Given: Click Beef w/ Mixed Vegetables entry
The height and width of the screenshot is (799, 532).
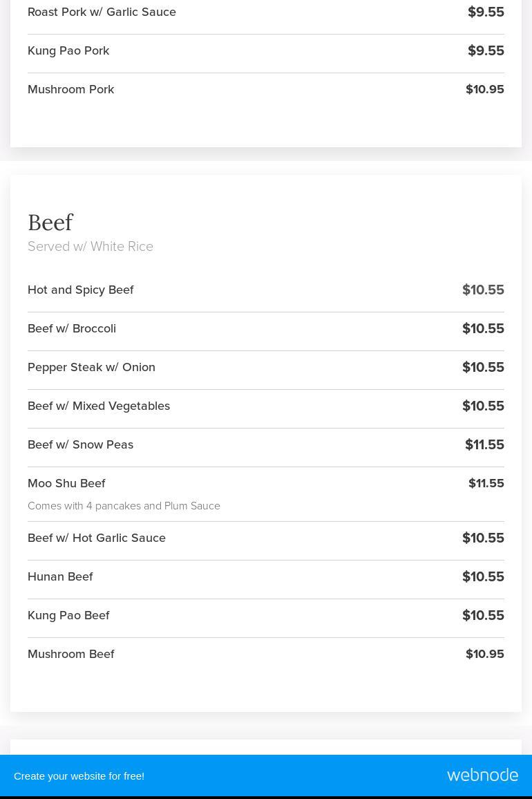Looking at the screenshot, I should tap(99, 406).
